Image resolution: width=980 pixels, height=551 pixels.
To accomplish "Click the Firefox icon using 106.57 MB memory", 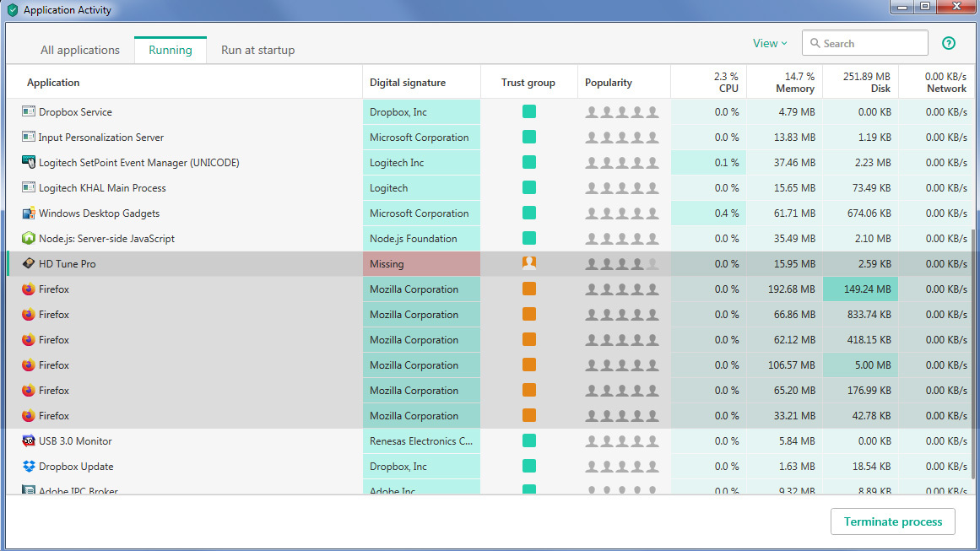I will point(28,365).
